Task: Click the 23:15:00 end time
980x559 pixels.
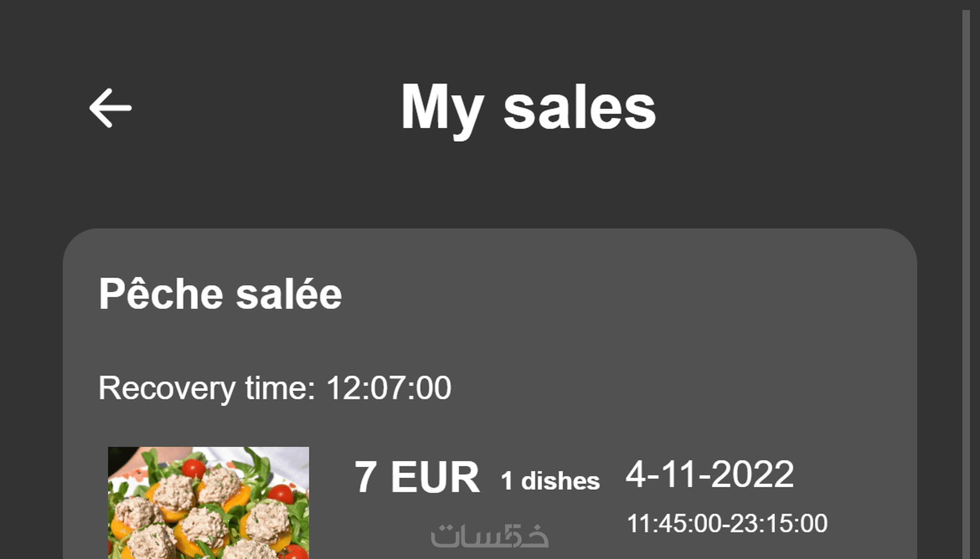Action: click(778, 524)
